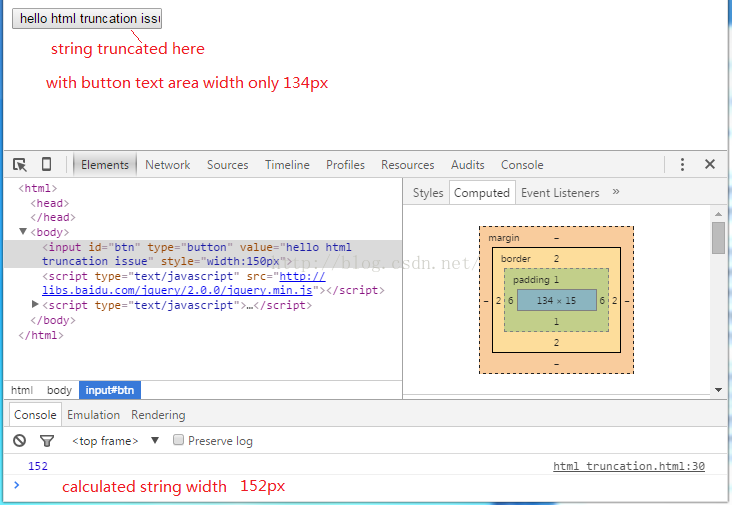Switch to the Timeline tab

(x=287, y=165)
